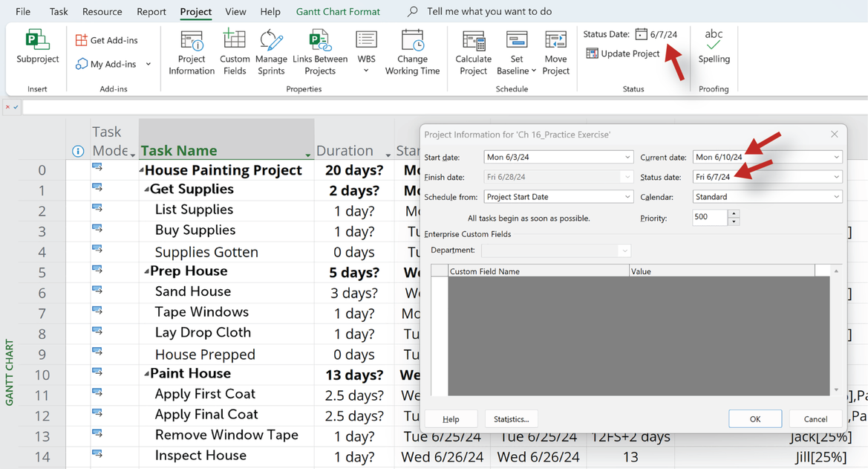
Task: Click task mode icon for Inspect House
Action: (x=97, y=453)
